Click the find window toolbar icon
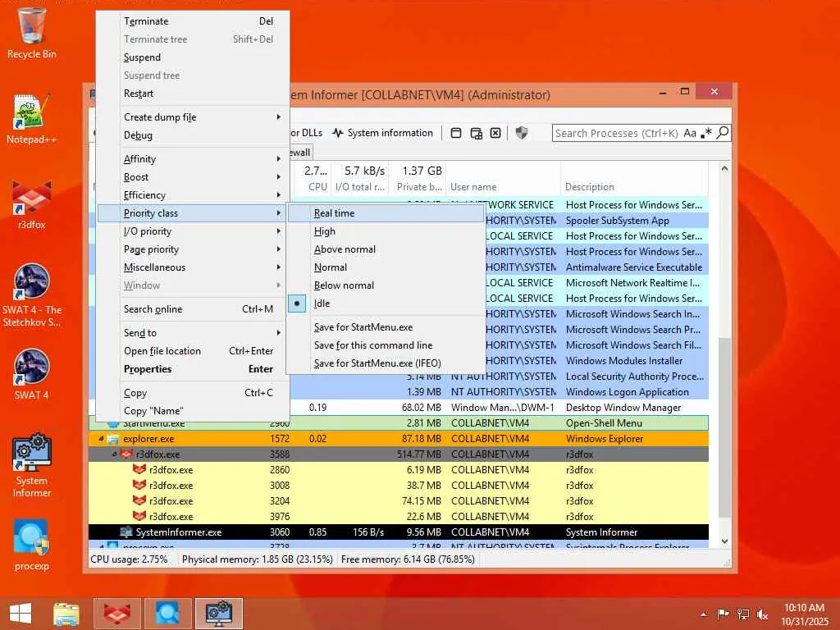The width and height of the screenshot is (840, 630). coord(456,133)
